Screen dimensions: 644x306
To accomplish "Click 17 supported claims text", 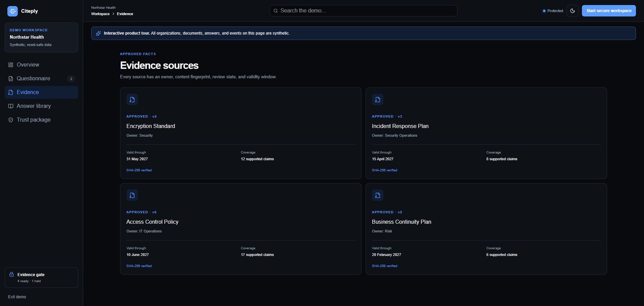I will (x=257, y=255).
